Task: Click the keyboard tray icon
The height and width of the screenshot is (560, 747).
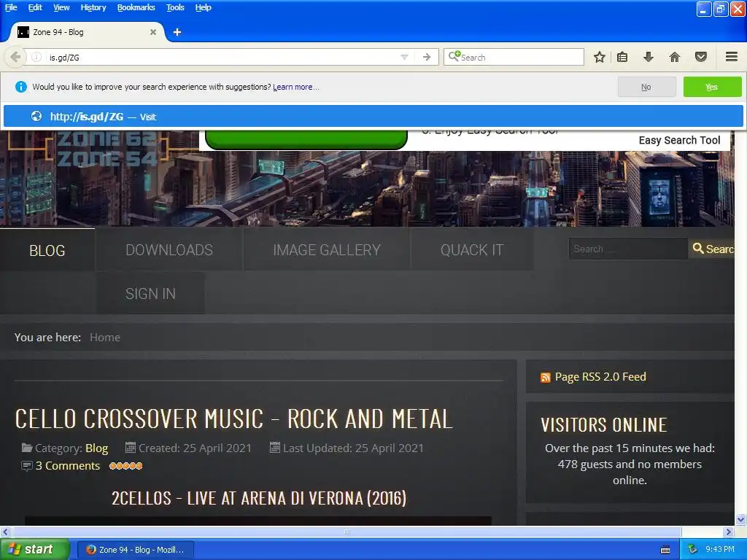Action: 665,550
